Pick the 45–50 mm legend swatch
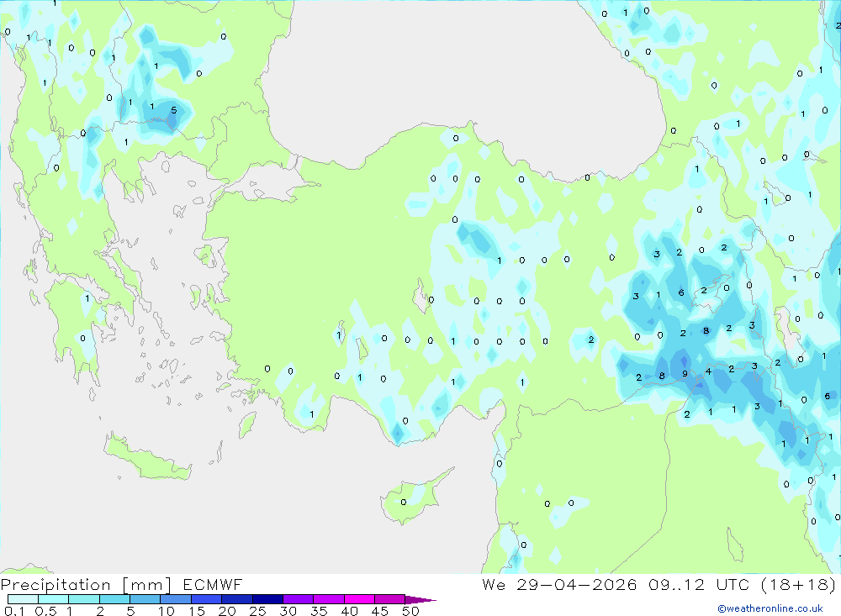 click(x=389, y=599)
